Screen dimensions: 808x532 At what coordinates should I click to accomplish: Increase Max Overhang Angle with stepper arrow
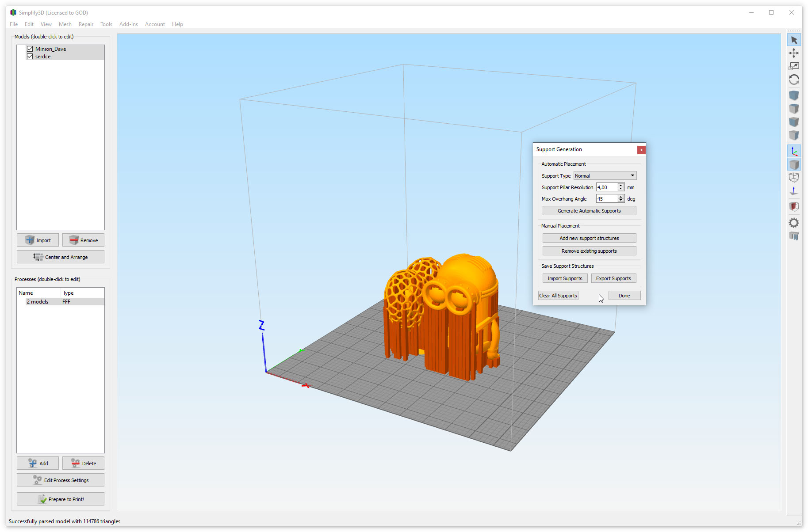pos(621,197)
